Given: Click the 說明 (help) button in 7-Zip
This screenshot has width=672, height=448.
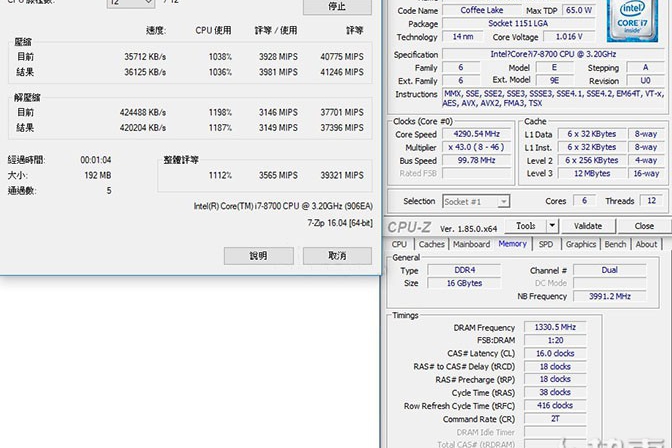Looking at the screenshot, I should (258, 256).
